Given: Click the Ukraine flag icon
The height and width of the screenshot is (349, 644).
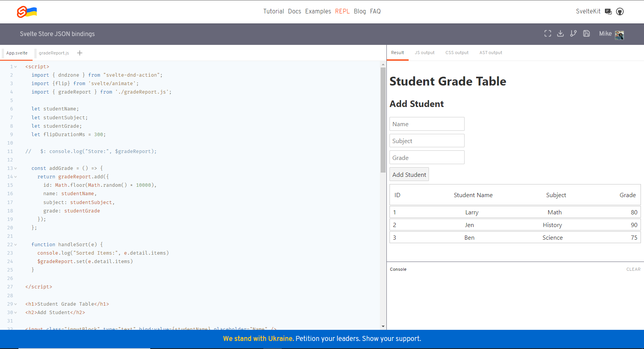Looking at the screenshot, I should click(31, 12).
